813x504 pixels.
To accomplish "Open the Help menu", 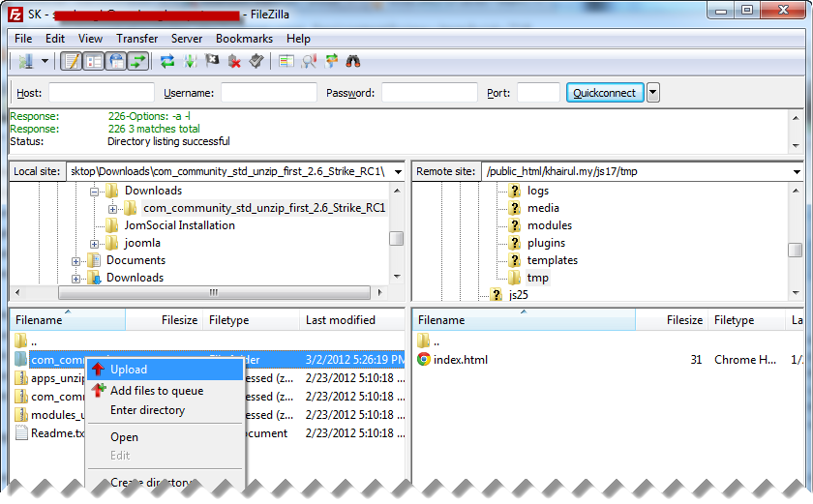I will tap(298, 39).
